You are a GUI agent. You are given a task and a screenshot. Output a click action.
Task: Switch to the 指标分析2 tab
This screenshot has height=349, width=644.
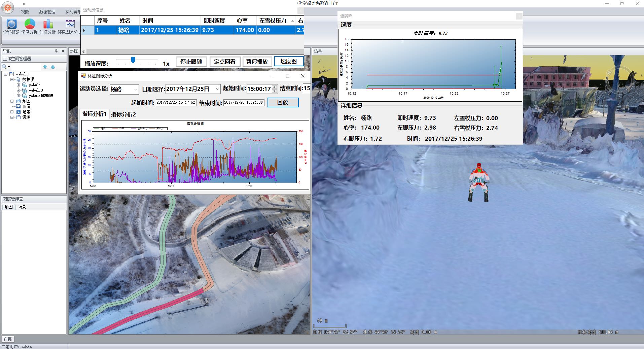[x=123, y=114]
